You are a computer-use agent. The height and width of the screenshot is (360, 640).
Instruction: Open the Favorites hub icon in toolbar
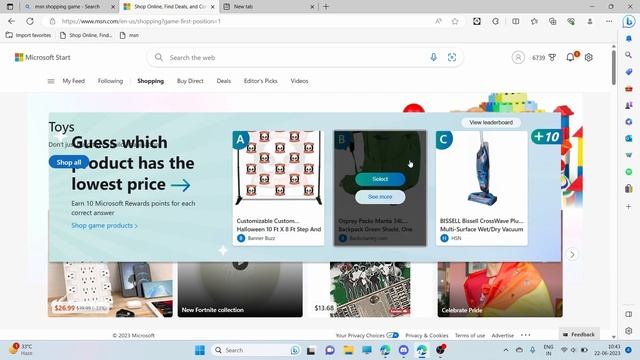click(534, 21)
